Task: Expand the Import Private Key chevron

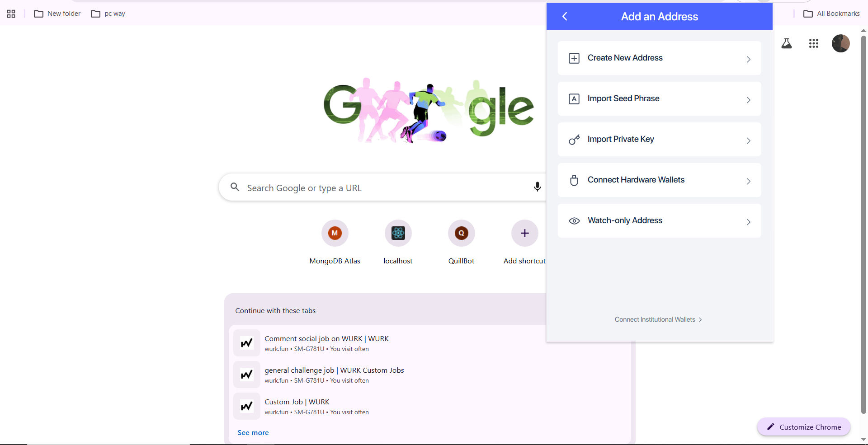Action: [749, 141]
